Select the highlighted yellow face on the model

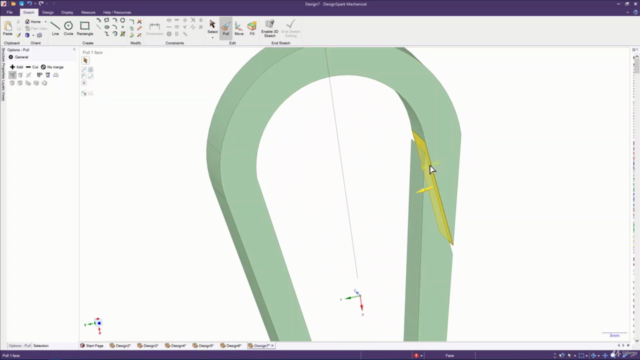point(433,188)
